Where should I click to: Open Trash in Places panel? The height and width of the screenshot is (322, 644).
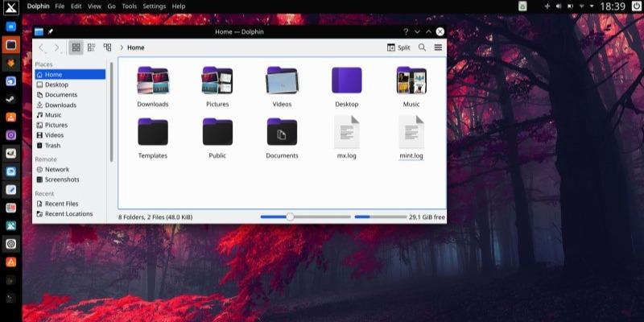pos(70,146)
